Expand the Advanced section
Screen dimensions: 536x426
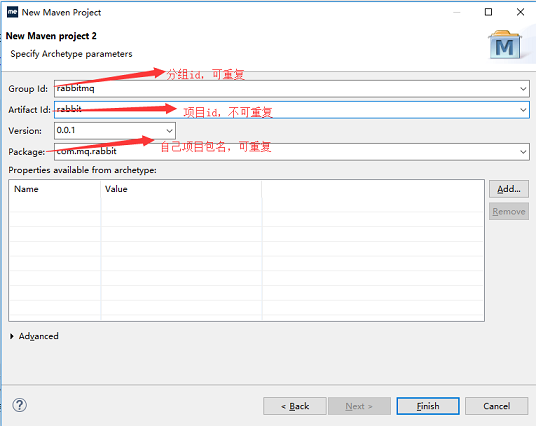(x=12, y=336)
